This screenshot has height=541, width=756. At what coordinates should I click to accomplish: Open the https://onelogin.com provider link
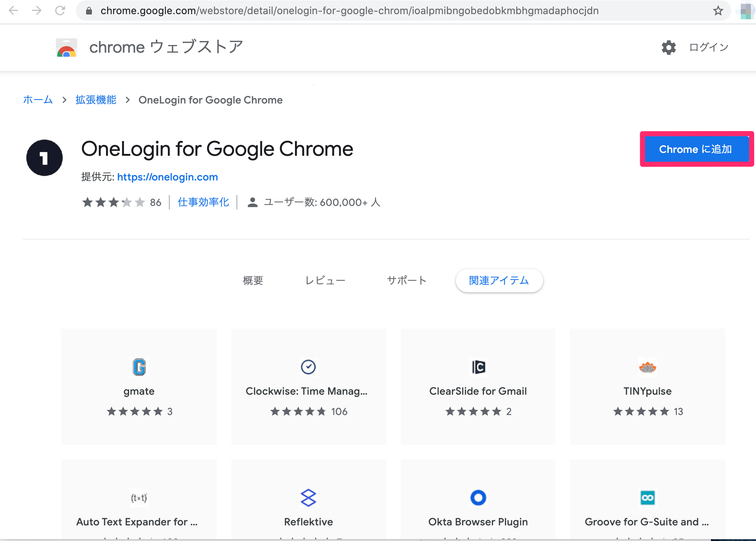pyautogui.click(x=167, y=177)
